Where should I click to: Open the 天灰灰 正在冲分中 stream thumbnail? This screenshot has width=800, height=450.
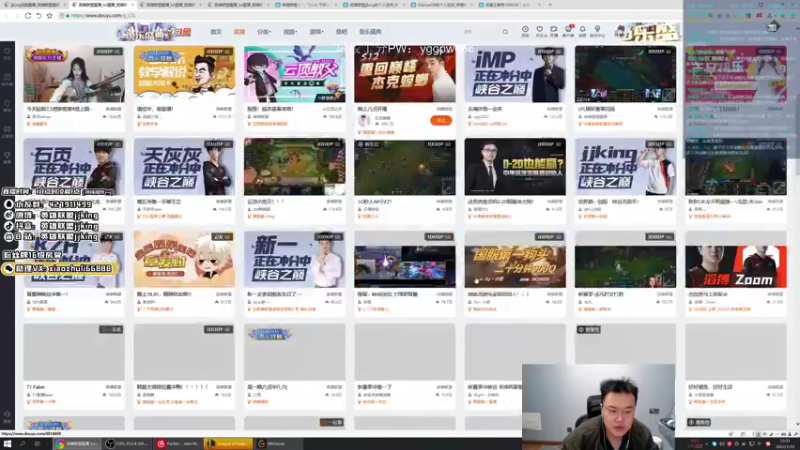click(184, 167)
